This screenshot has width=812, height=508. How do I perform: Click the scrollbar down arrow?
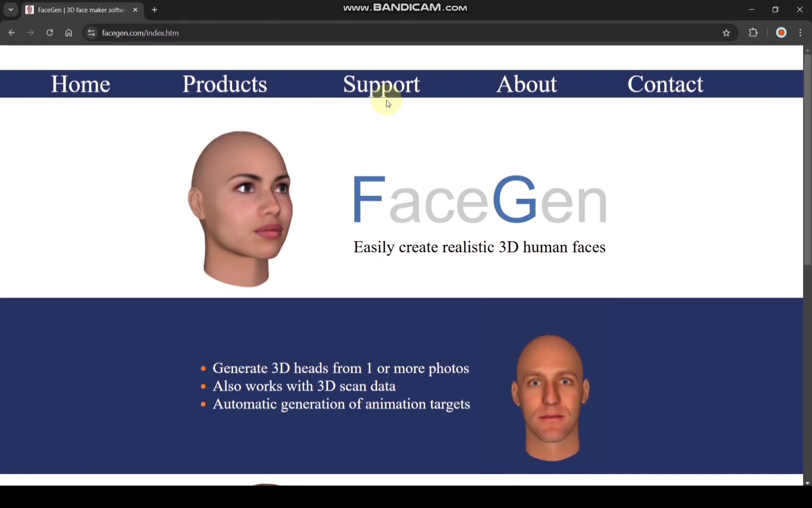(807, 483)
